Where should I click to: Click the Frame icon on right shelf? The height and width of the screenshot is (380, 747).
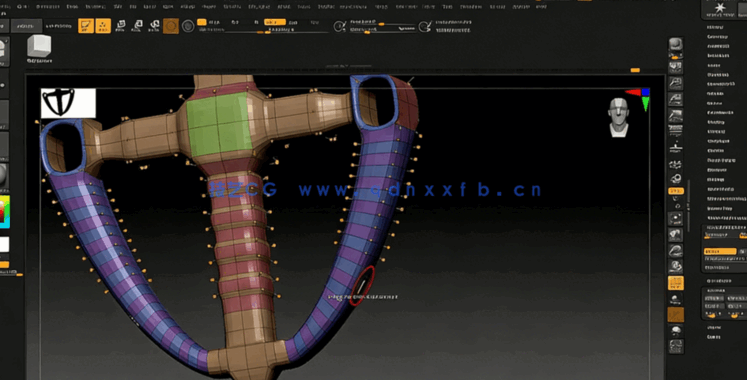coord(676,219)
